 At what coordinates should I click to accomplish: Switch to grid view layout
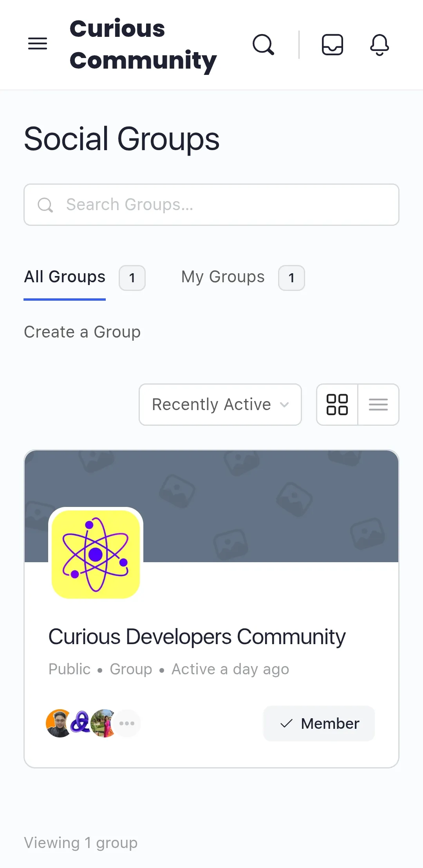337,405
